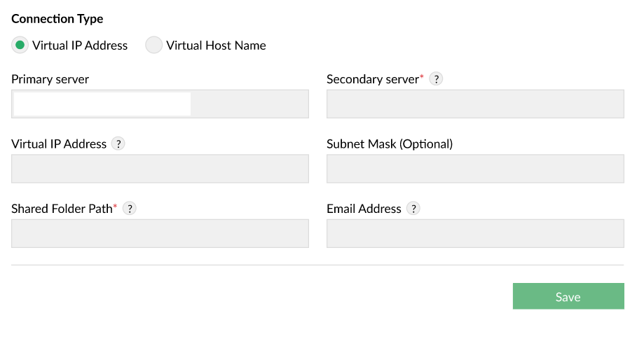644x339 pixels.
Task: Click the Subnet Mask (Optional) label
Action: 390,144
